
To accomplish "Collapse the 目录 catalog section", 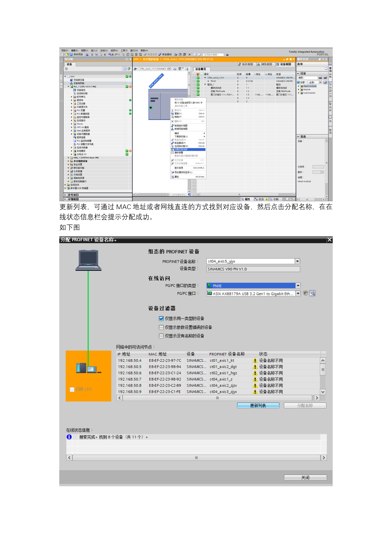I will click(x=298, y=73).
